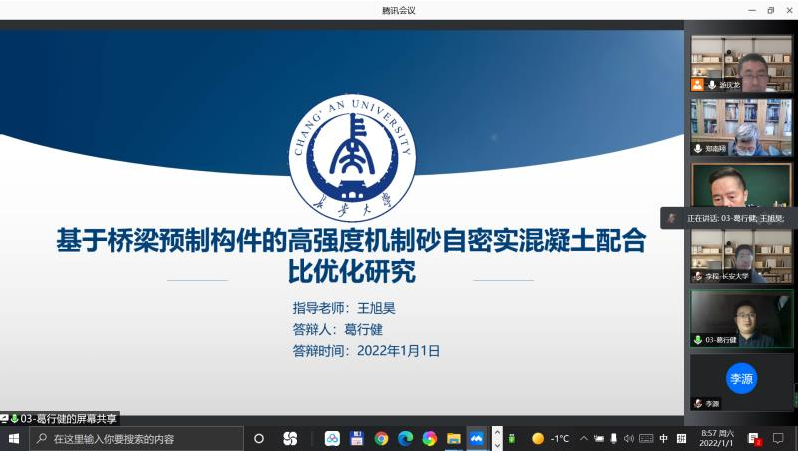
Task: Select the Tencent Meeting taskbar icon
Action: (x=477, y=438)
